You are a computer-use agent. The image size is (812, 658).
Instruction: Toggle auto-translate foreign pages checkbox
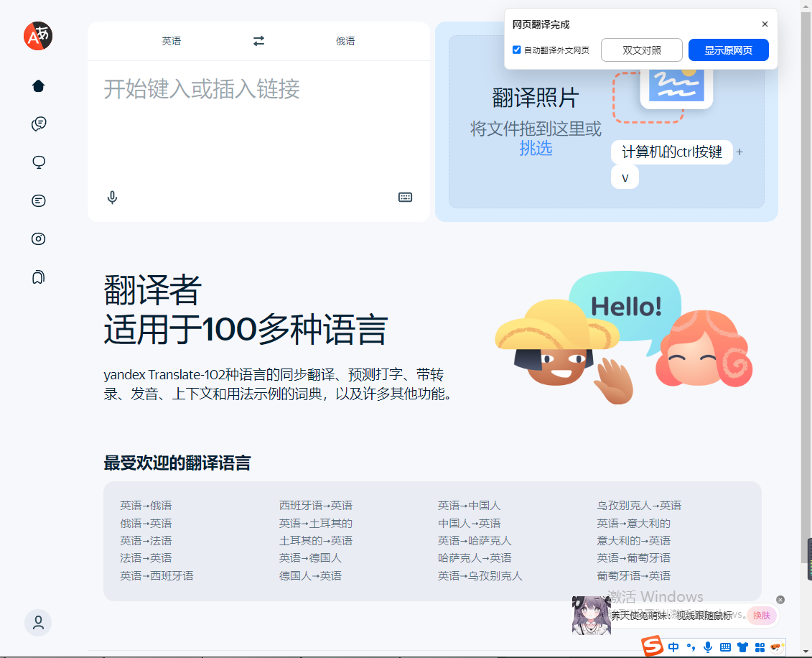(x=516, y=50)
